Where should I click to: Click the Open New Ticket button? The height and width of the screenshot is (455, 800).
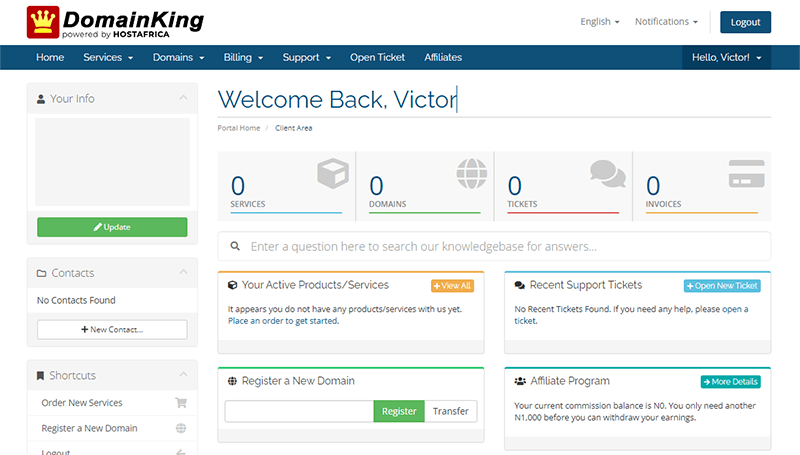point(722,286)
